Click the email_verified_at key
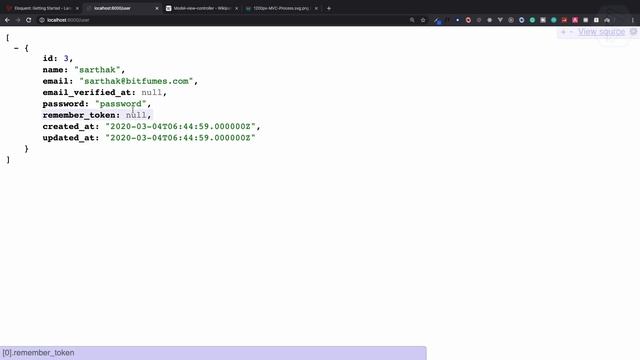The image size is (640, 360). (x=87, y=93)
